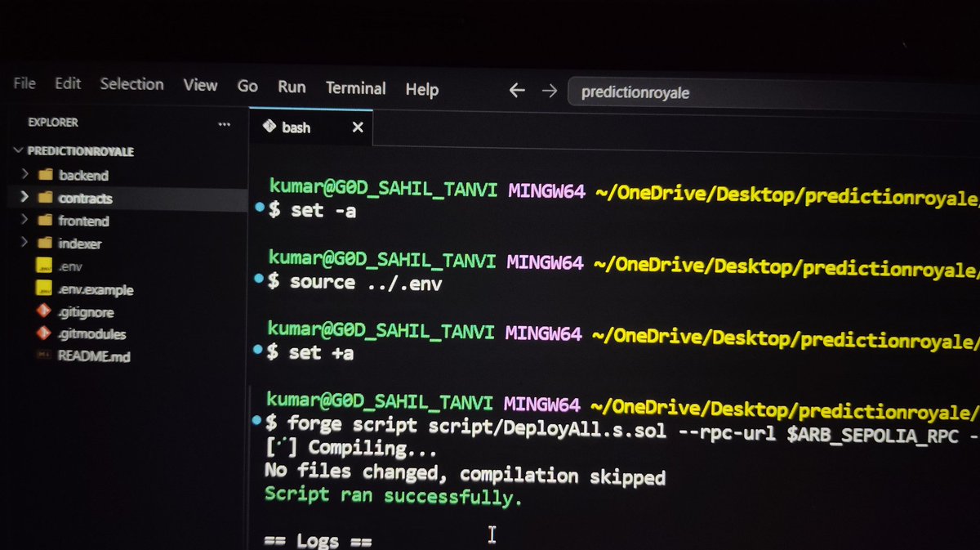The height and width of the screenshot is (550, 980).
Task: Click the dot beside 'source ../.env' command
Action: [x=259, y=279]
